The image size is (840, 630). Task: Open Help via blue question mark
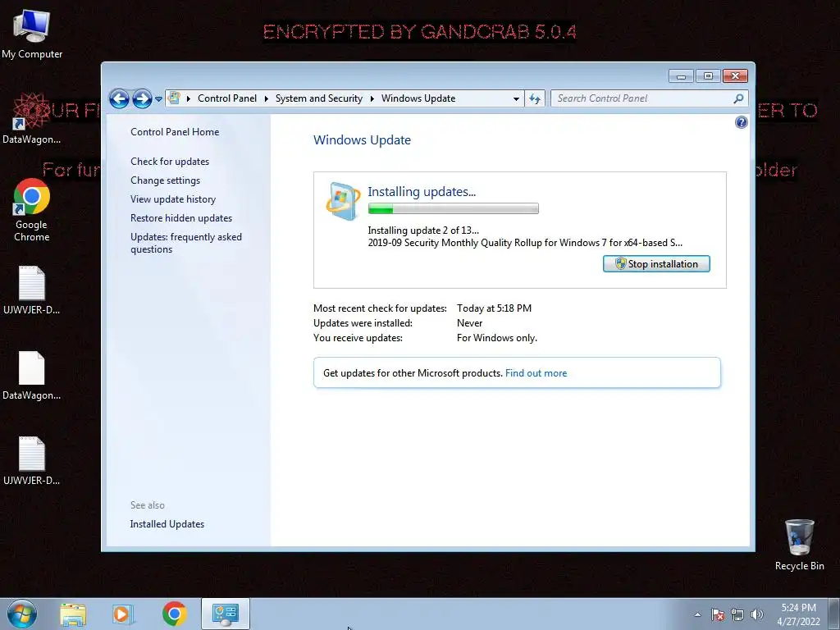(x=741, y=123)
